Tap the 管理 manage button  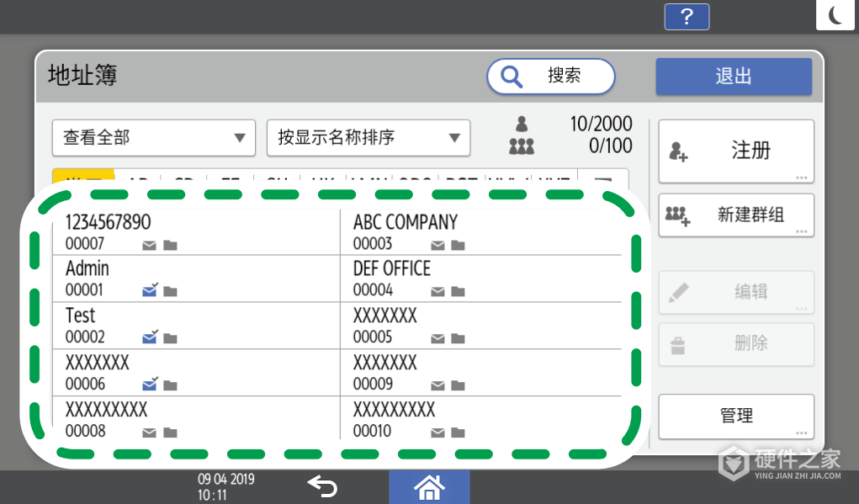735,416
